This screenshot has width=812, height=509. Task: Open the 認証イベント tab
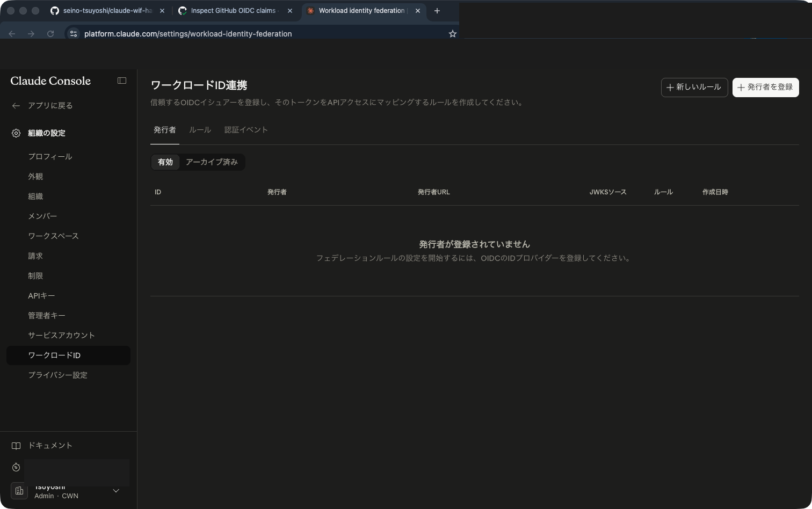click(x=246, y=130)
